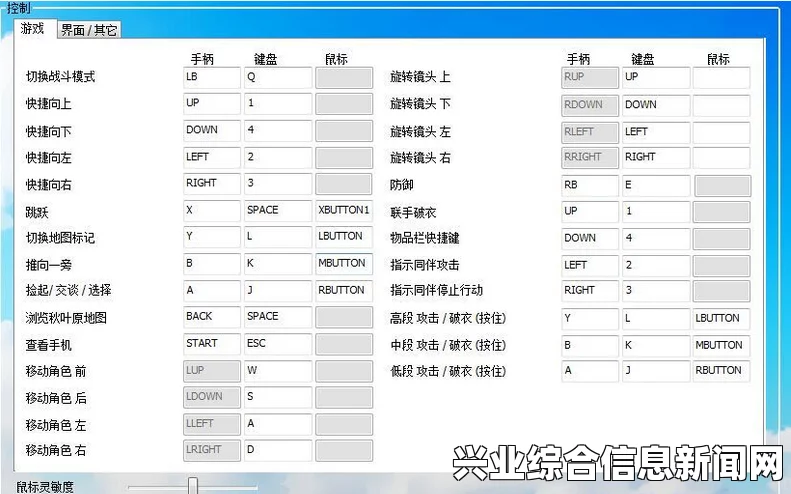Click keyboard field 4 for 物品栏快捷键
791x494 pixels.
click(656, 239)
